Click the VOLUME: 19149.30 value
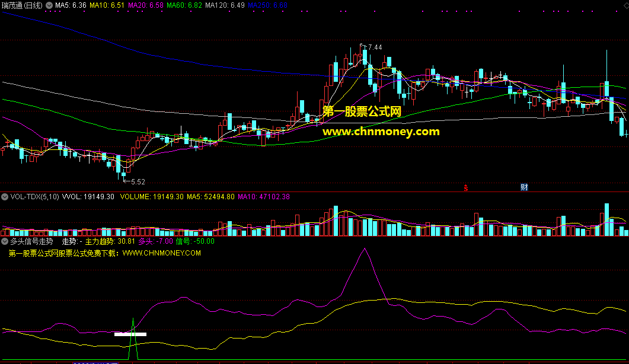Screen dimensions: 629x364 tap(152, 197)
